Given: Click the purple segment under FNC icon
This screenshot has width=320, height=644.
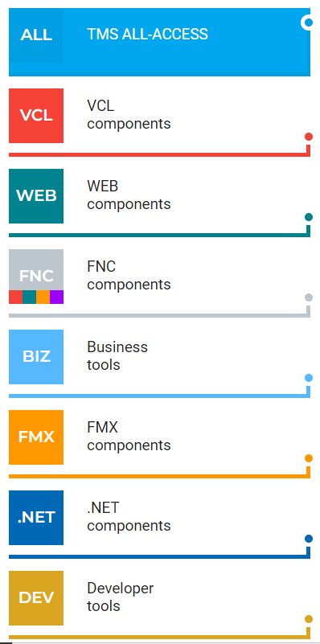Looking at the screenshot, I should pyautogui.click(x=57, y=297).
